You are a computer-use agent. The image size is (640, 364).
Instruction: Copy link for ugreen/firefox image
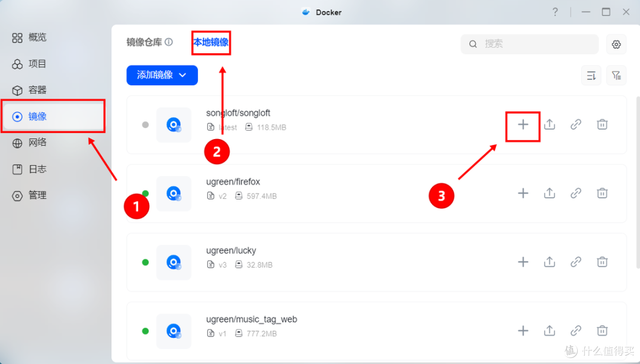[575, 193]
